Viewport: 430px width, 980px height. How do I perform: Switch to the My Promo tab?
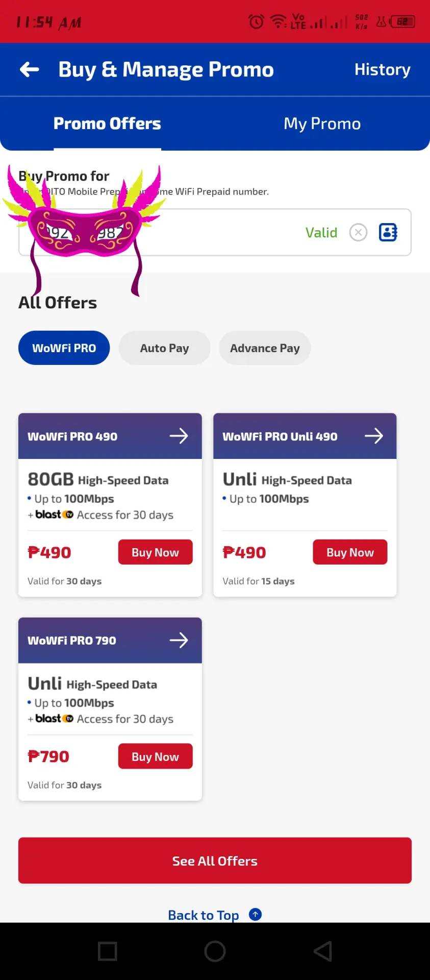point(322,124)
